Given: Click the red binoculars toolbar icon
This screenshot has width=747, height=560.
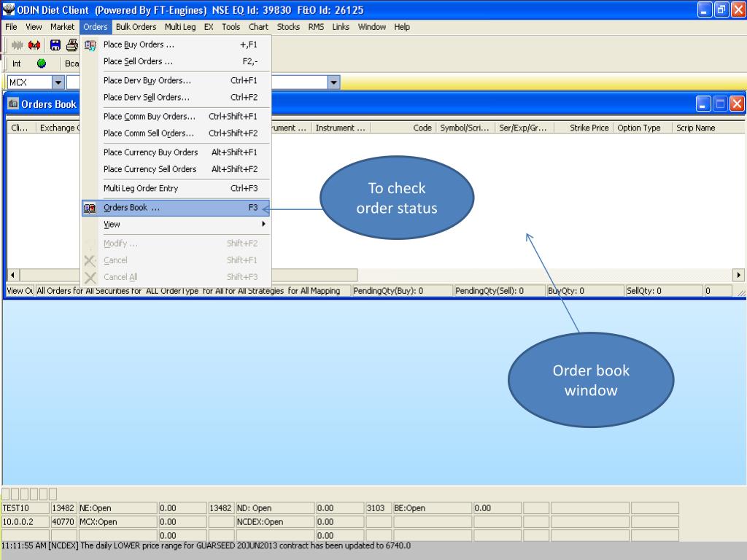Looking at the screenshot, I should (x=34, y=45).
